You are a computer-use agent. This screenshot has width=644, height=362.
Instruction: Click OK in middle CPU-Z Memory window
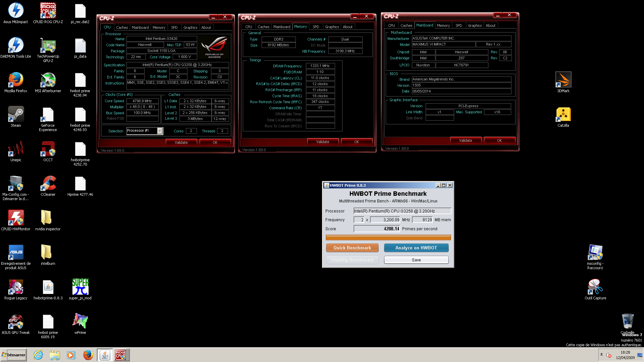357,142
